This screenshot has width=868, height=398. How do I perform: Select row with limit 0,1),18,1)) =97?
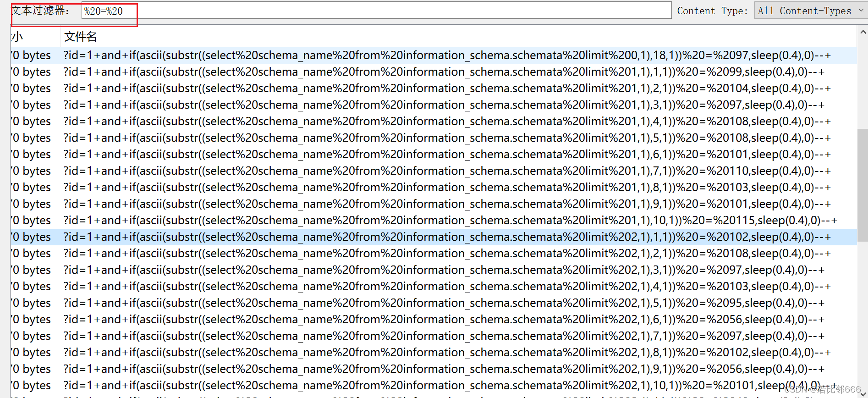click(x=434, y=55)
